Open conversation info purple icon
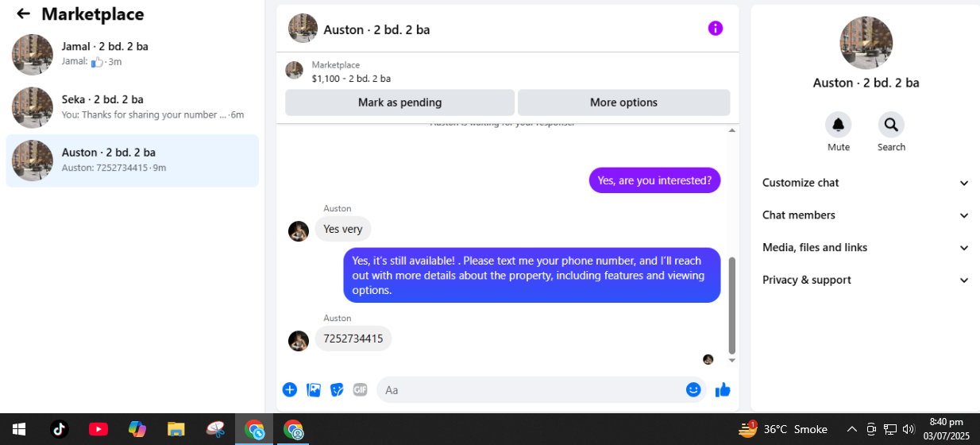 716,29
